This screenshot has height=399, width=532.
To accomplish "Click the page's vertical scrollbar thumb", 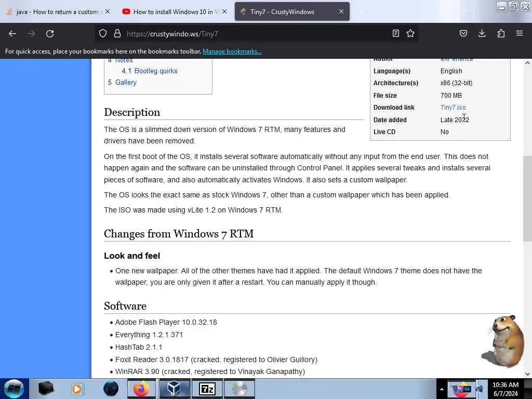I will pos(527,198).
